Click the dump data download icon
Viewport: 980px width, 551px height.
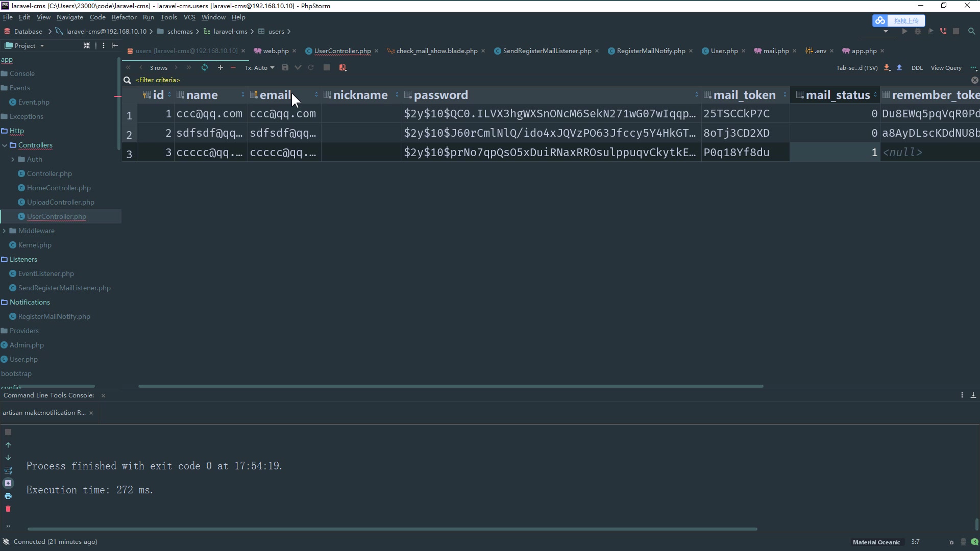coord(887,67)
